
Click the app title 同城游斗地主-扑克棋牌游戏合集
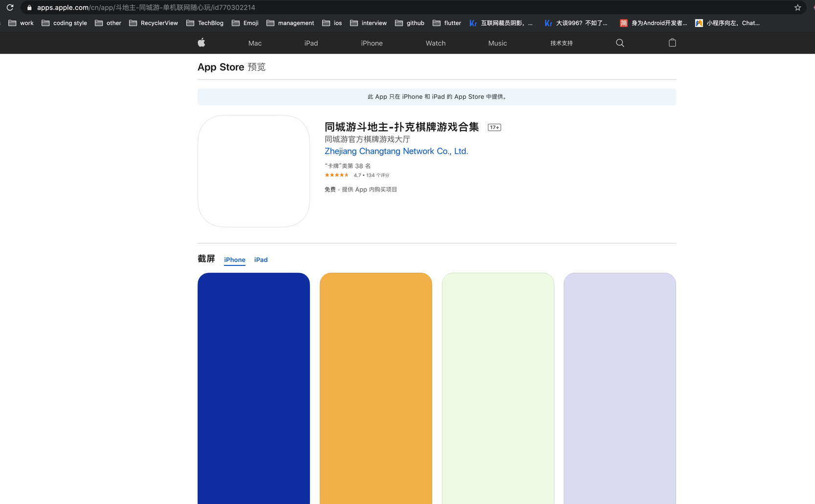pos(402,127)
